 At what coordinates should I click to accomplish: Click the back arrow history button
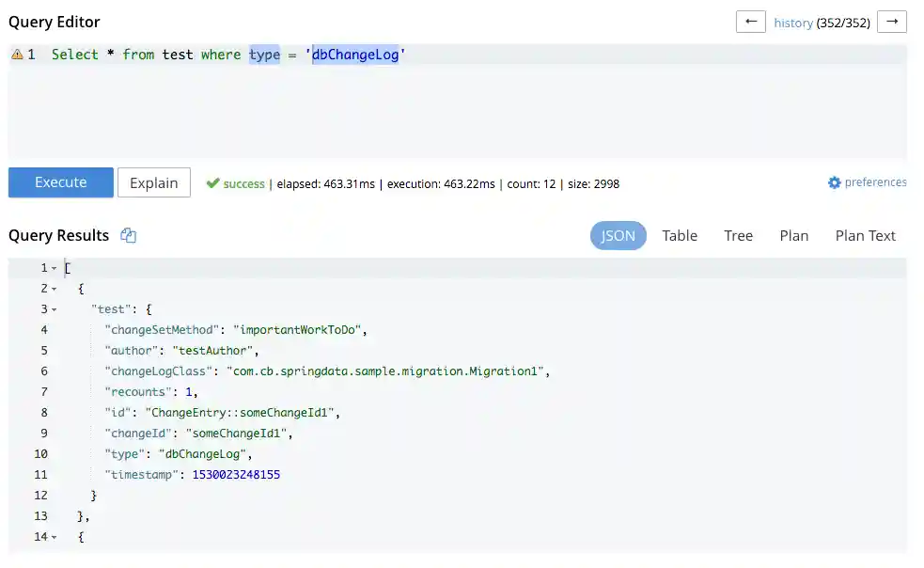coord(750,22)
